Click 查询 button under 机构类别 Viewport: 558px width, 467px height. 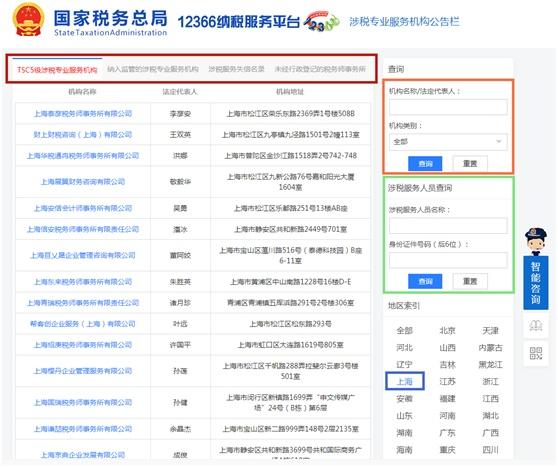point(425,164)
